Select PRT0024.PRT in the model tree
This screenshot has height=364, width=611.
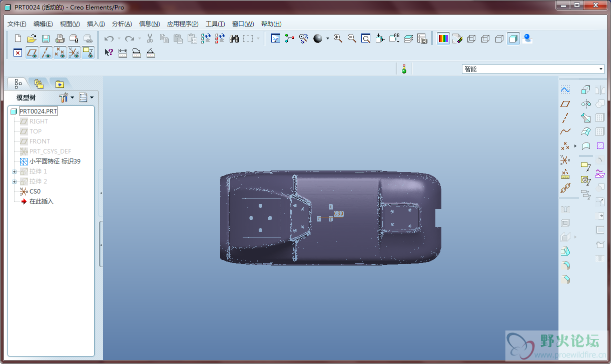coord(39,111)
